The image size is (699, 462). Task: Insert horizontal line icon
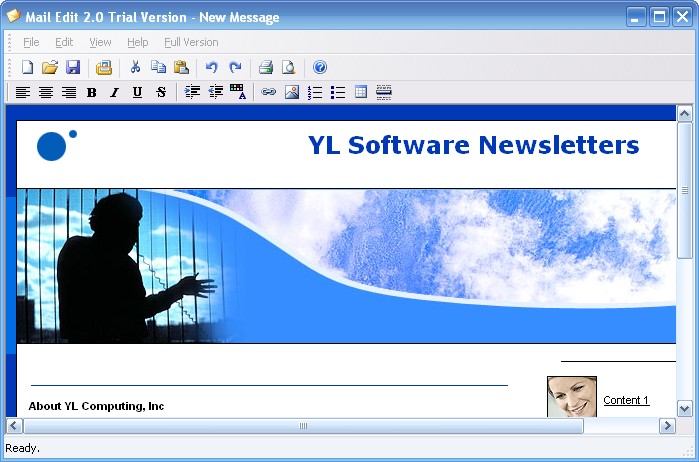pyautogui.click(x=384, y=92)
